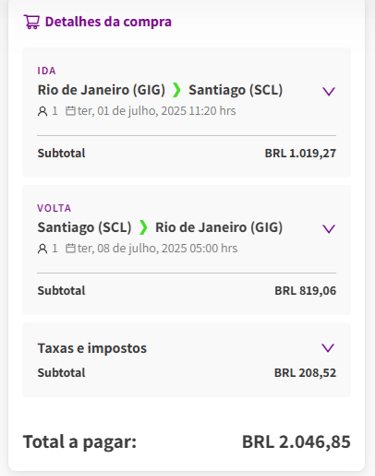This screenshot has height=476, width=375.
Task: Click the total BRL 2.046,85 amount
Action: pos(296,442)
